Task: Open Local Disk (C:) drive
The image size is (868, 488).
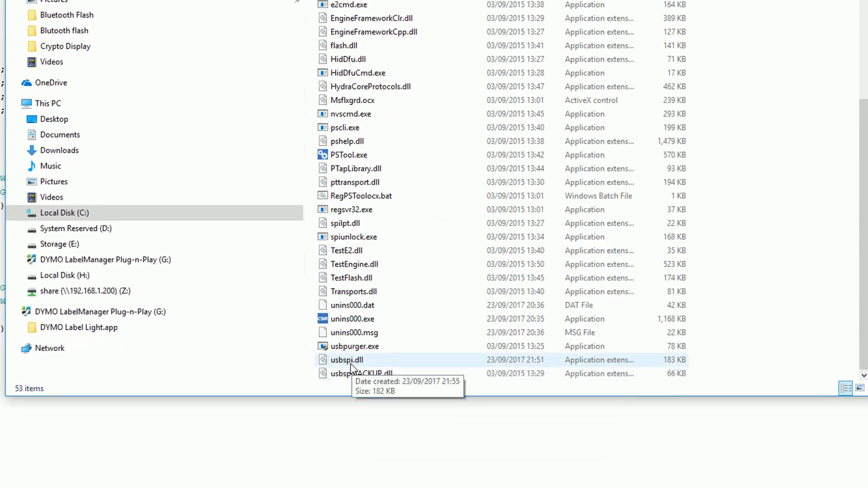Action: 64,212
